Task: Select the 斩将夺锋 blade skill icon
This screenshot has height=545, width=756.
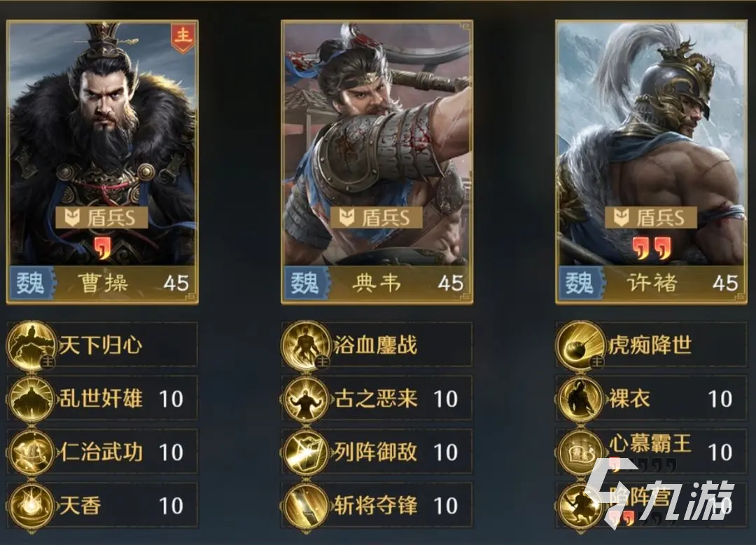Action: tap(306, 506)
